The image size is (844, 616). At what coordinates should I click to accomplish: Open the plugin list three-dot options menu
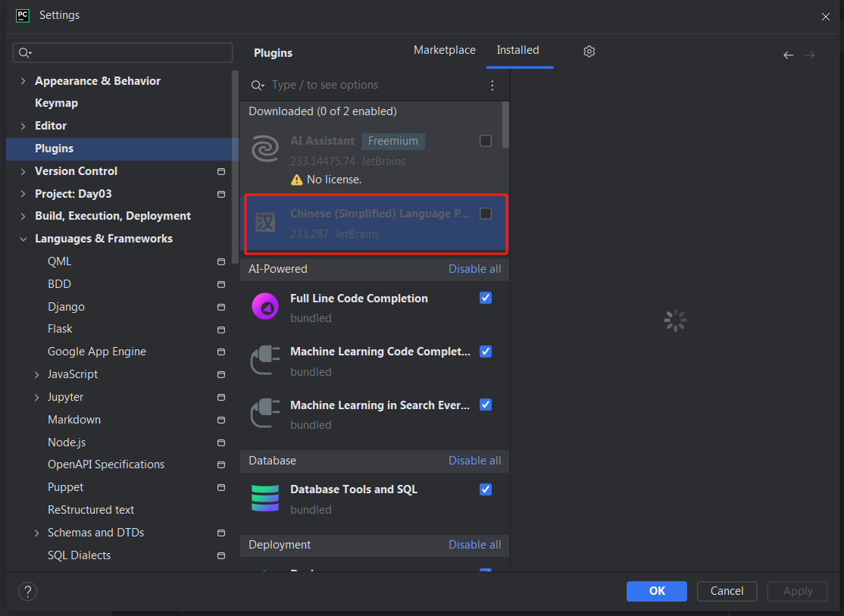click(x=492, y=85)
